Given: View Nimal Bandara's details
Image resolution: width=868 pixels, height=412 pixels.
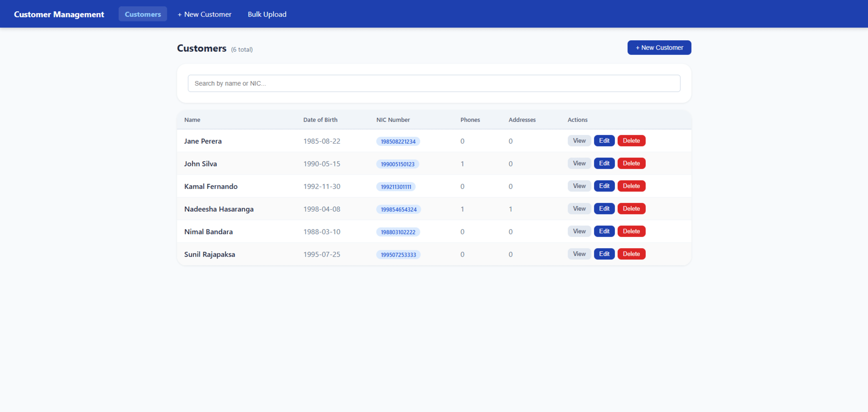Looking at the screenshot, I should (579, 231).
